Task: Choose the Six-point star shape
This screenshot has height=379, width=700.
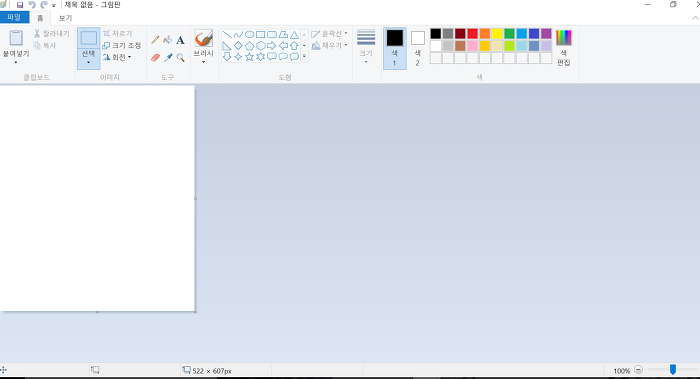Action: [x=261, y=57]
